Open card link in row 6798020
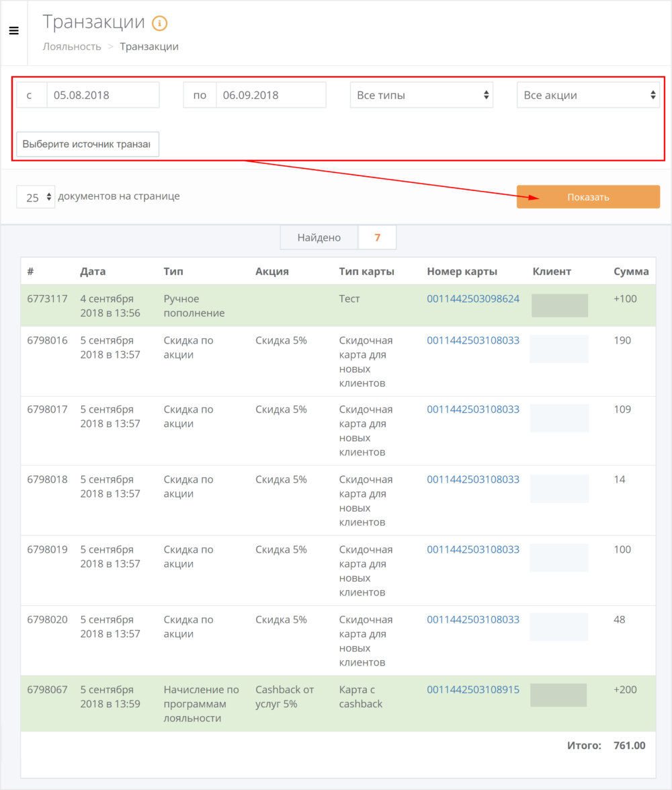Viewport: 672px width, 790px height. (473, 620)
